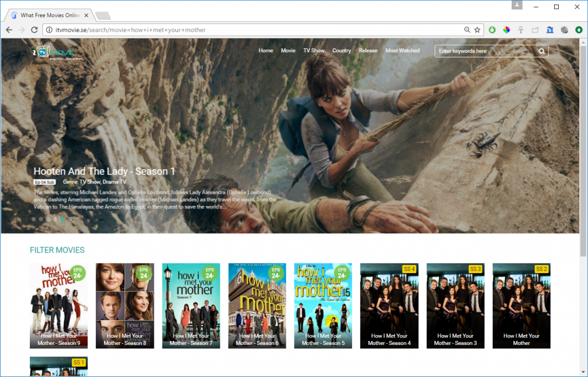This screenshot has height=377, width=588.
Task: Click the gray ankh extension icon
Action: [x=521, y=30]
